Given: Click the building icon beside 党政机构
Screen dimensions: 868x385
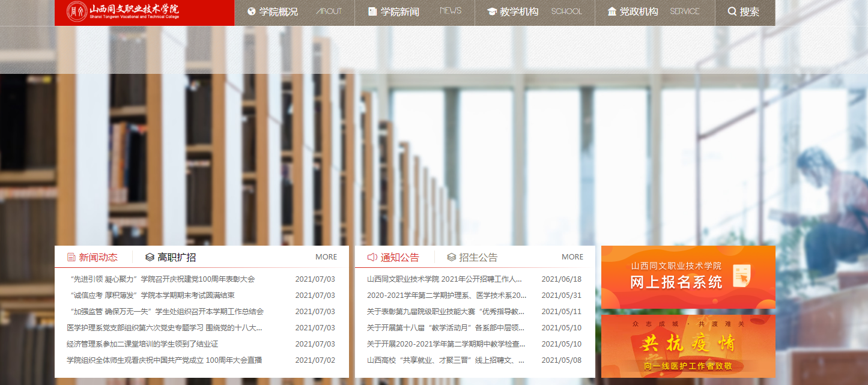Looking at the screenshot, I should coord(612,11).
